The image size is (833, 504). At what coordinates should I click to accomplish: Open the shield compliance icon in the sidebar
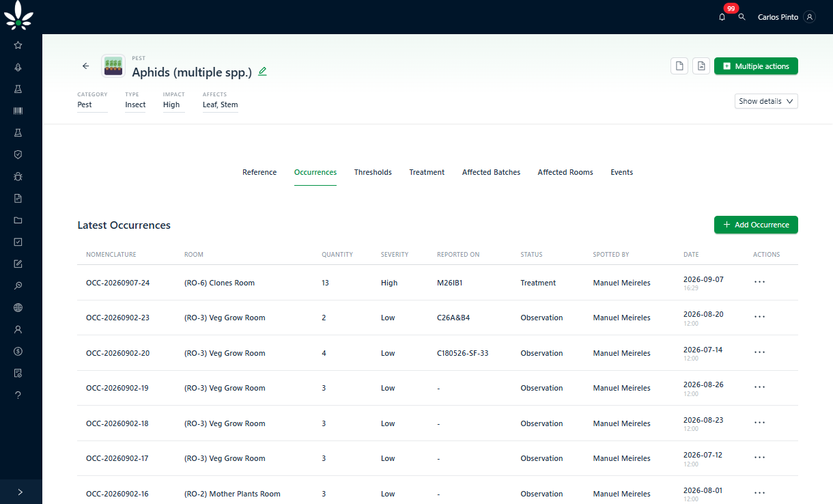tap(18, 154)
